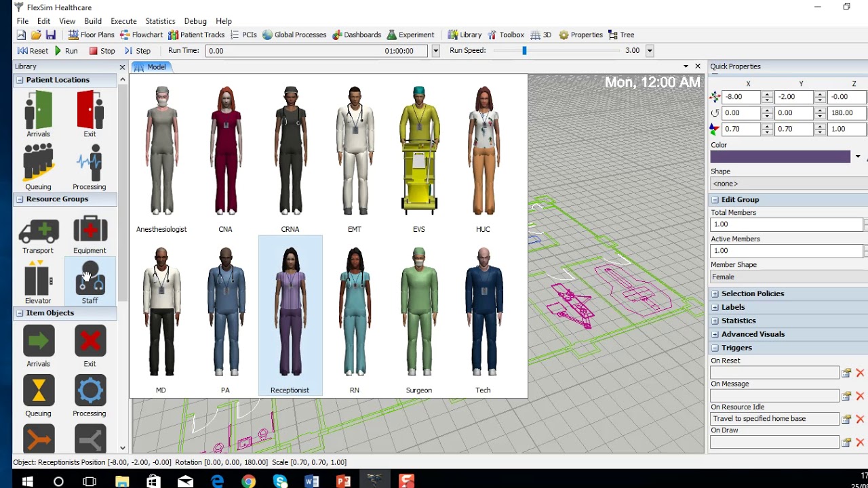Edit properties of On Message trigger
The width and height of the screenshot is (868, 488).
[846, 396]
